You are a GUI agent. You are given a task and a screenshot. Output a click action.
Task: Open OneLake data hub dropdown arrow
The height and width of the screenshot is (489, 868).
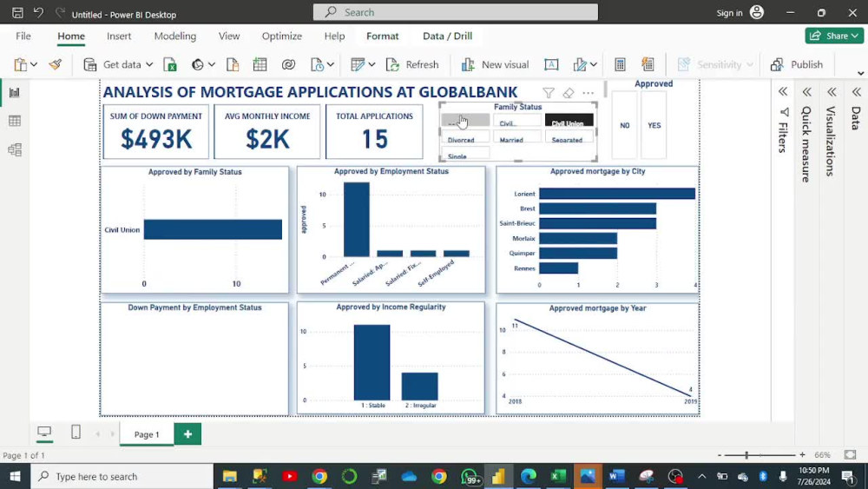pyautogui.click(x=212, y=65)
